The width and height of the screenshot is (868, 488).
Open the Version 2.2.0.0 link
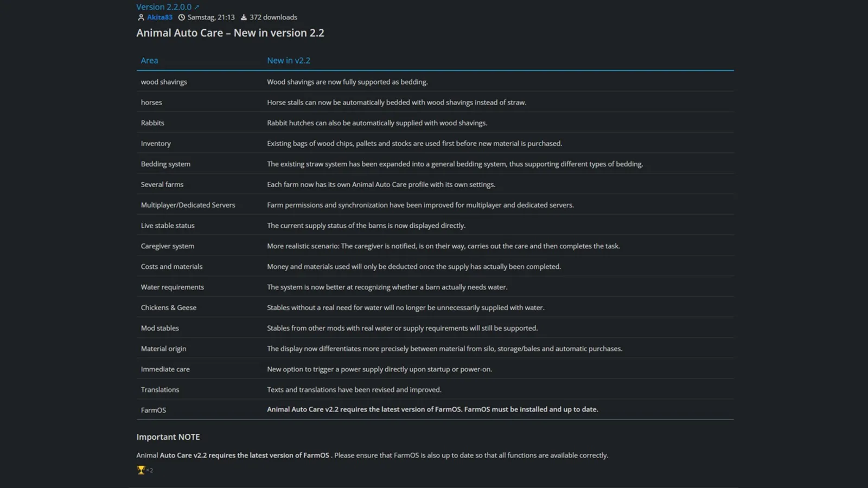(164, 7)
